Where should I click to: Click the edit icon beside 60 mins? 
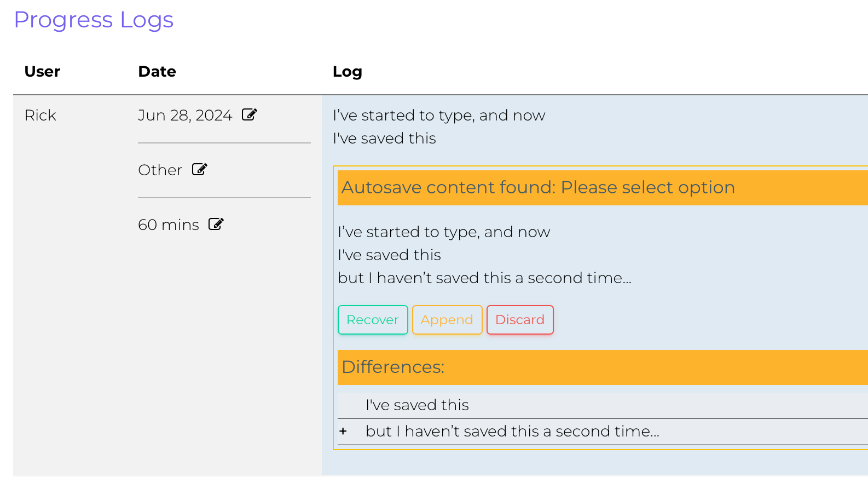click(216, 225)
